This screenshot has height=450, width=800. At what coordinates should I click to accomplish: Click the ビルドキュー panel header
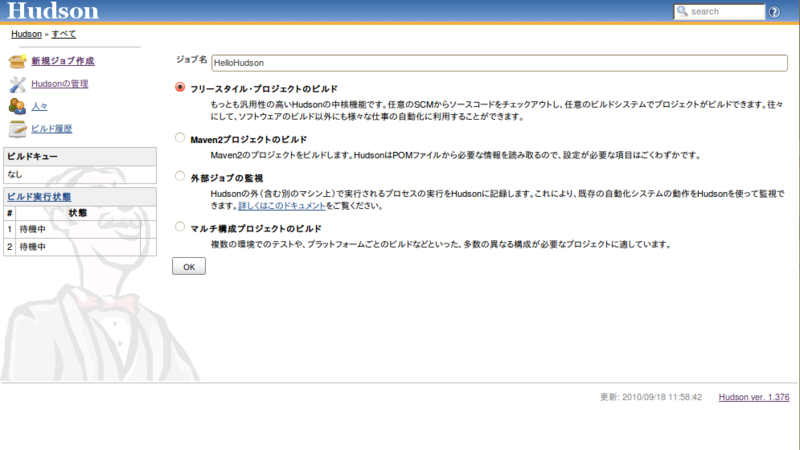(x=80, y=157)
